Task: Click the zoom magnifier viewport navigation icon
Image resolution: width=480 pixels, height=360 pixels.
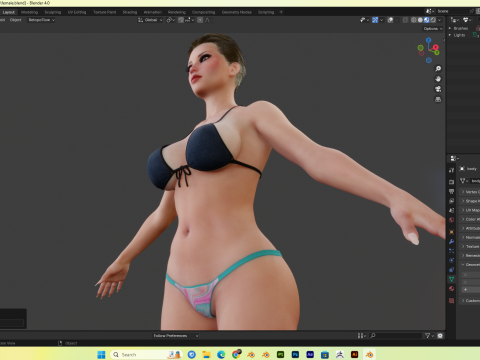Action: click(438, 68)
